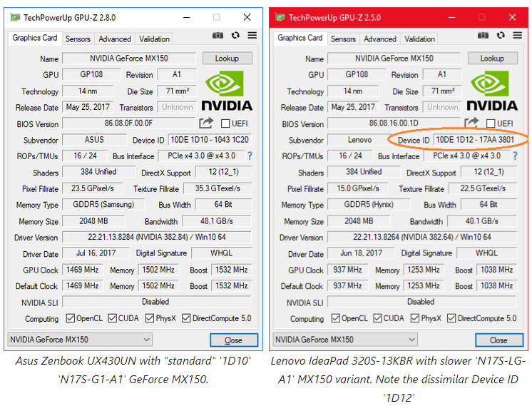This screenshot has width=532, height=416.
Task: Click Pixel Fillrate 23.5 GPixel/s value
Action: click(x=93, y=188)
